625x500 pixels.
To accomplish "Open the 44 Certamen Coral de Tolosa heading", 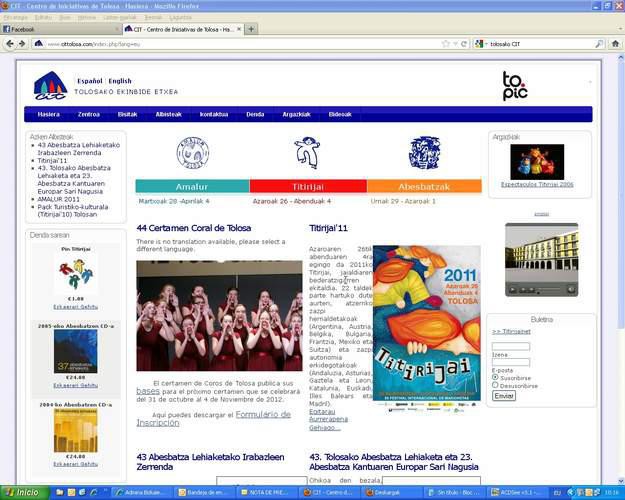I will [x=194, y=228].
